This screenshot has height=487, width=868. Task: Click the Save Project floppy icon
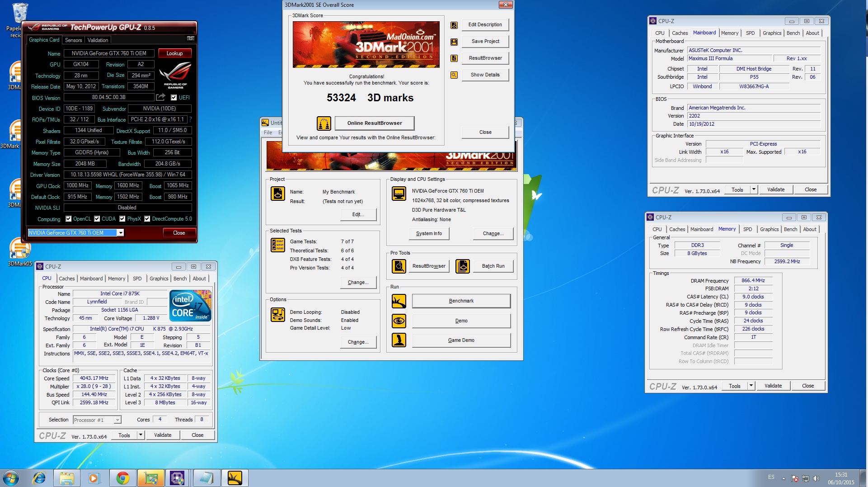[454, 42]
